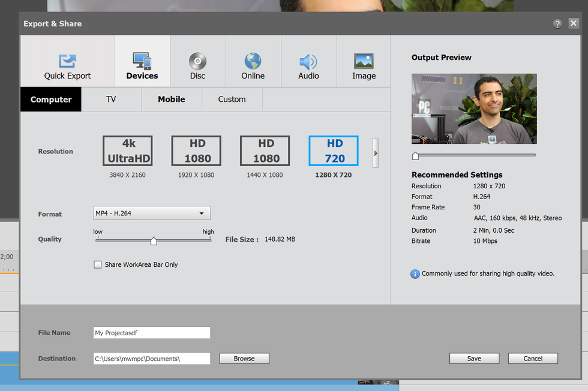588x391 pixels.
Task: Select the Computer sub-tab
Action: 51,100
